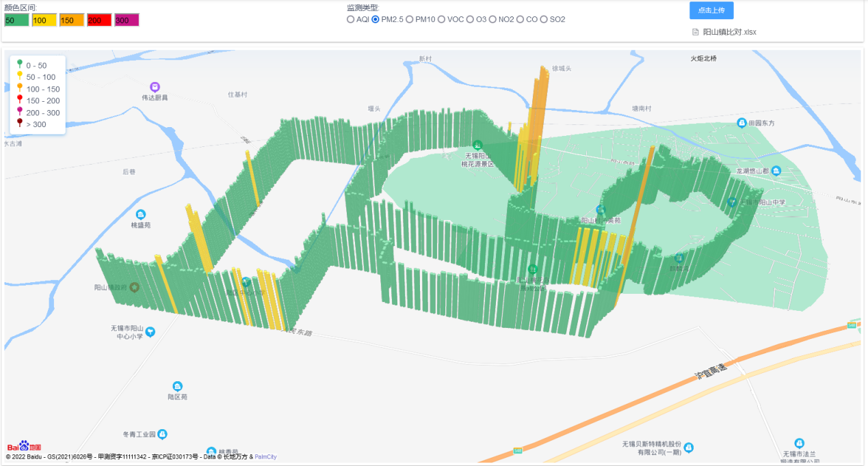868x466 pixels.
Task: Select the PM10 radio button
Action: (x=410, y=19)
